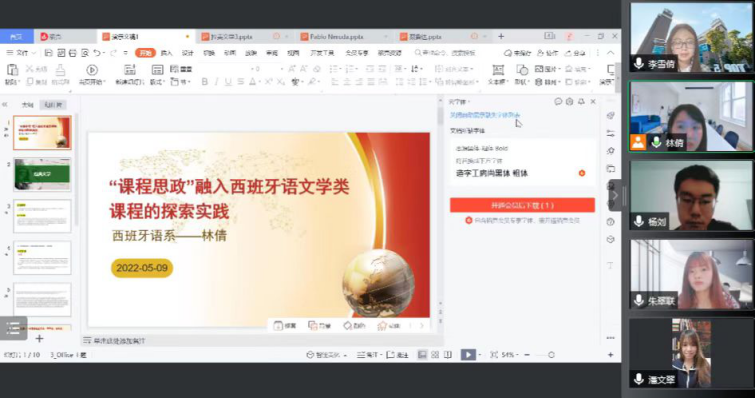Switch to slide sorter grid view
Image resolution: width=756 pixels, height=398 pixels.
[x=435, y=355]
